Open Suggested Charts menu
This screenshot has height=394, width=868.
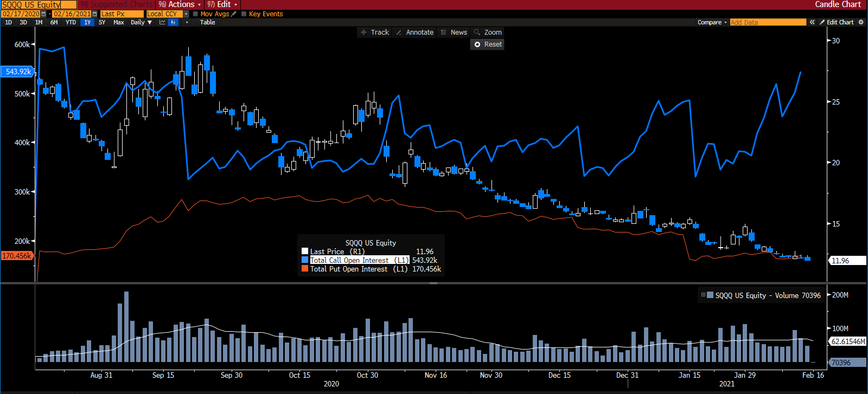click(x=117, y=4)
